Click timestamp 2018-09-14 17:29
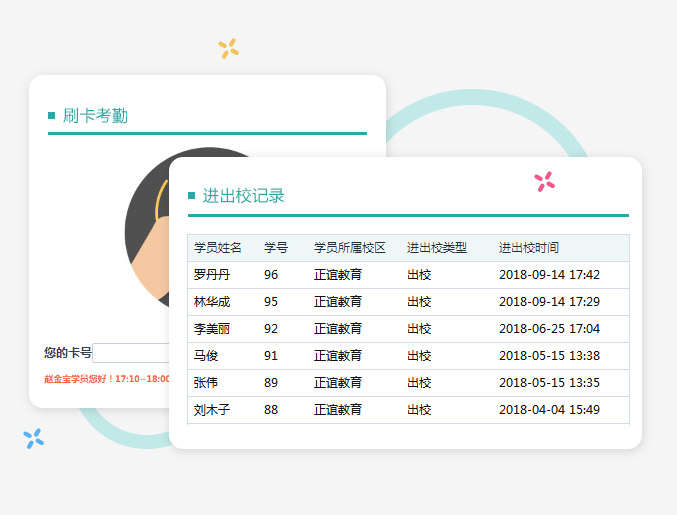This screenshot has width=677, height=515. coord(549,302)
